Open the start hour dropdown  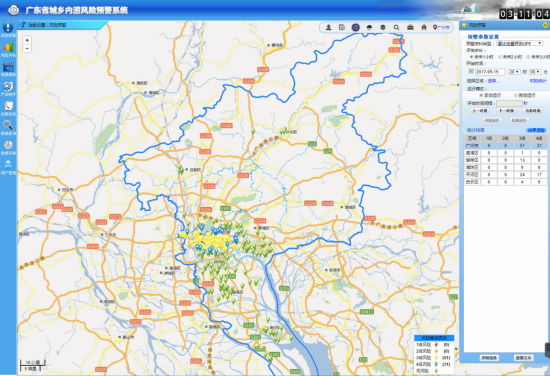coord(514,72)
